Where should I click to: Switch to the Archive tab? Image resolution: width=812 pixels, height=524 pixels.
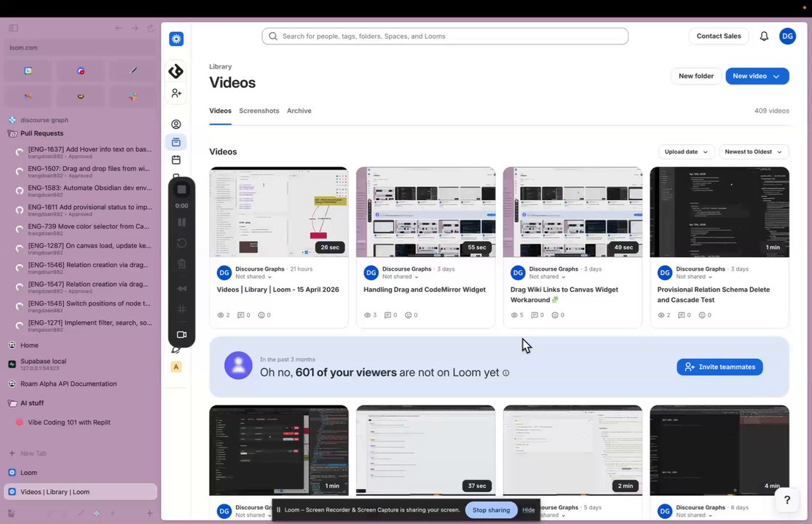(299, 111)
